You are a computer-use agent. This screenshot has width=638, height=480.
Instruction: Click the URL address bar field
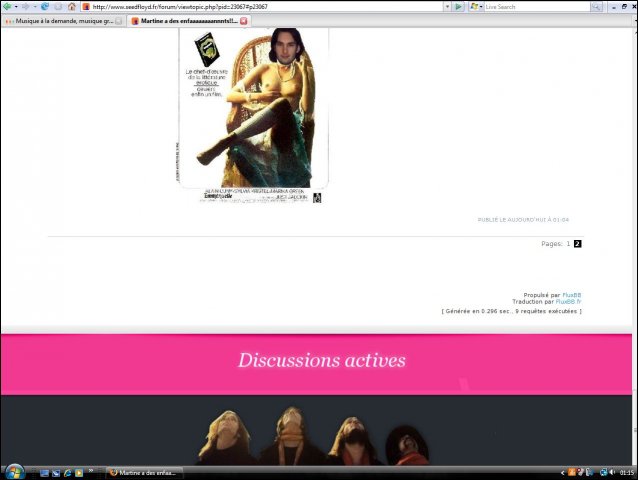pyautogui.click(x=260, y=6)
